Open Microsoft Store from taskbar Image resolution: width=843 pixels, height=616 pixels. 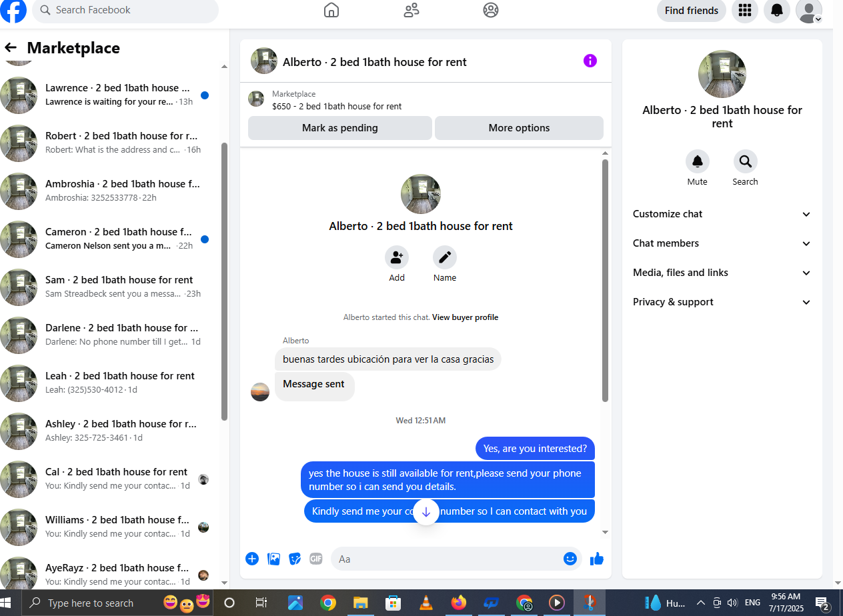[x=393, y=603]
